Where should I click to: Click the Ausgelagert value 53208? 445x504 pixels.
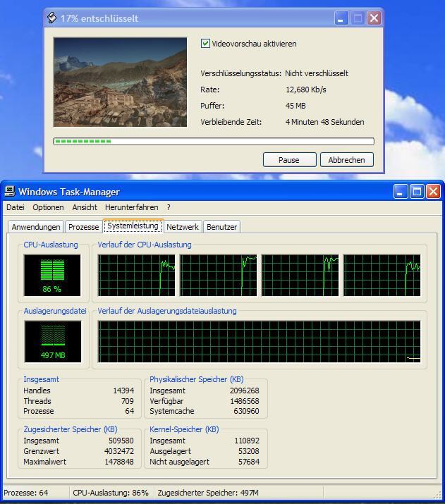pyautogui.click(x=248, y=451)
